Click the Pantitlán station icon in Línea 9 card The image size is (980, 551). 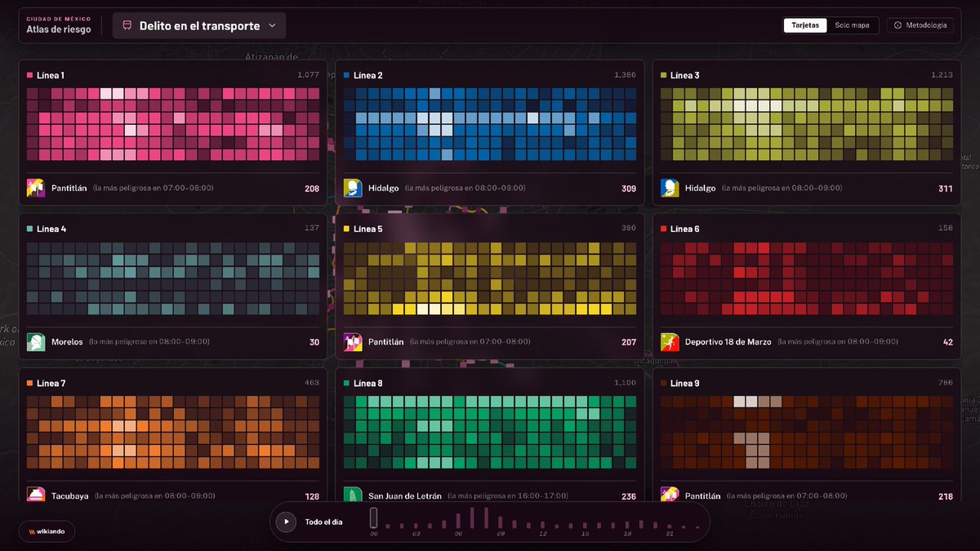coord(670,495)
